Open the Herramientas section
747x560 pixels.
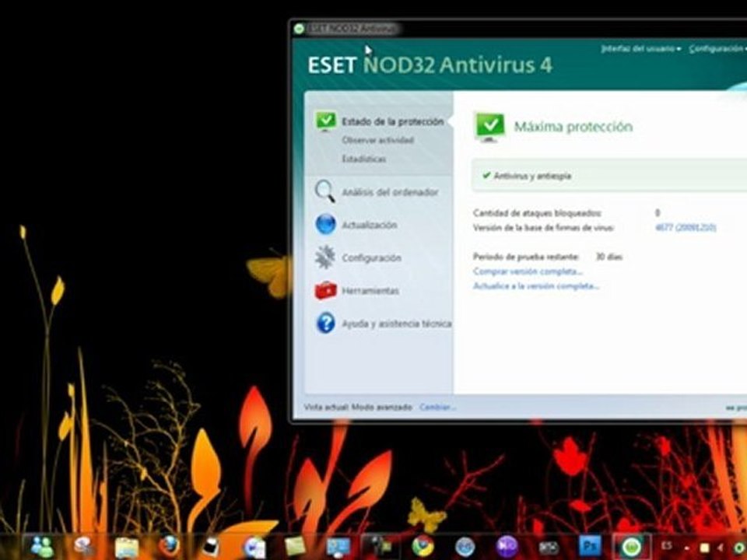tap(356, 290)
